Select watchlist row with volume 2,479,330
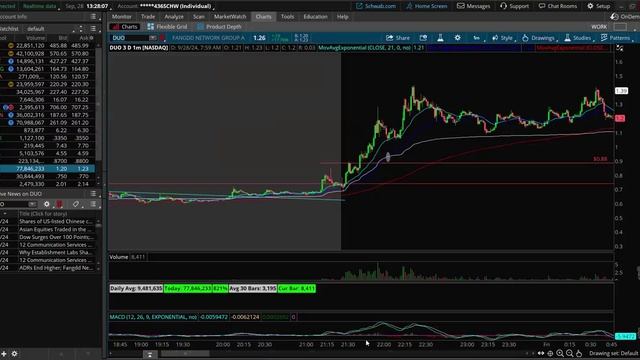 click(47, 184)
